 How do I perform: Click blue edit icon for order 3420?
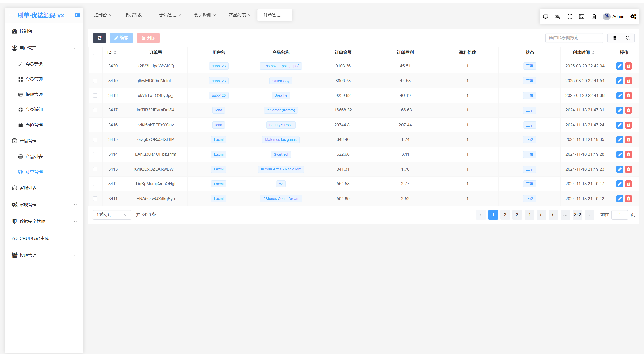point(620,66)
